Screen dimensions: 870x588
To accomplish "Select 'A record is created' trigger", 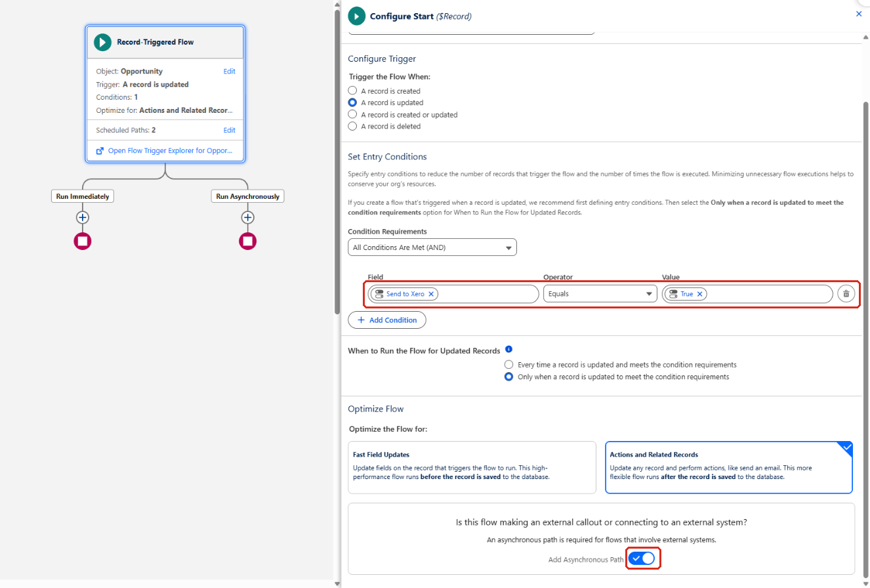I will (352, 91).
